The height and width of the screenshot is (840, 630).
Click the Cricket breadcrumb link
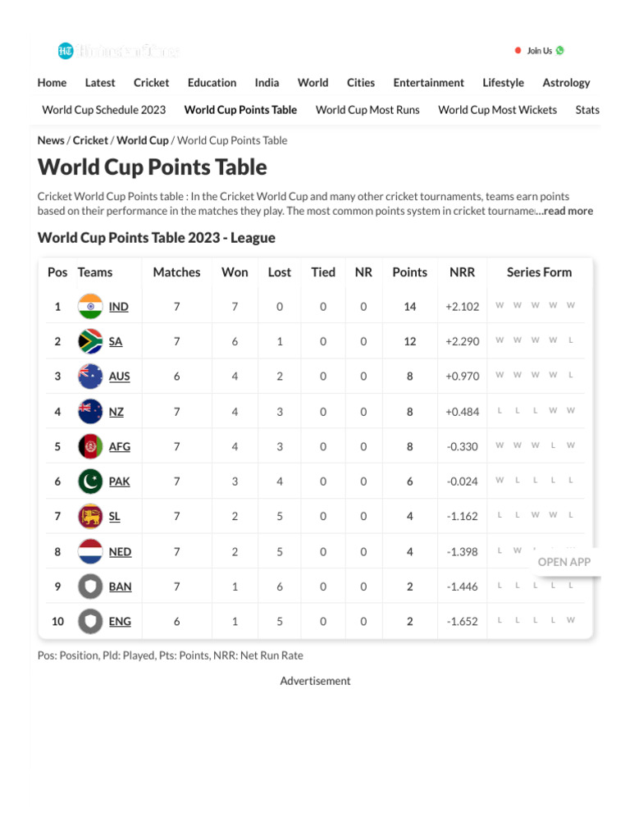click(x=90, y=140)
